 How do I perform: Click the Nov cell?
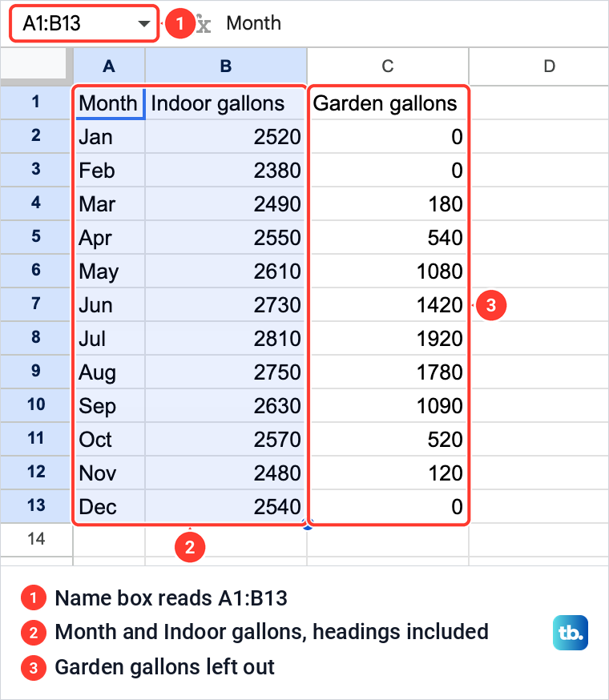click(x=110, y=473)
